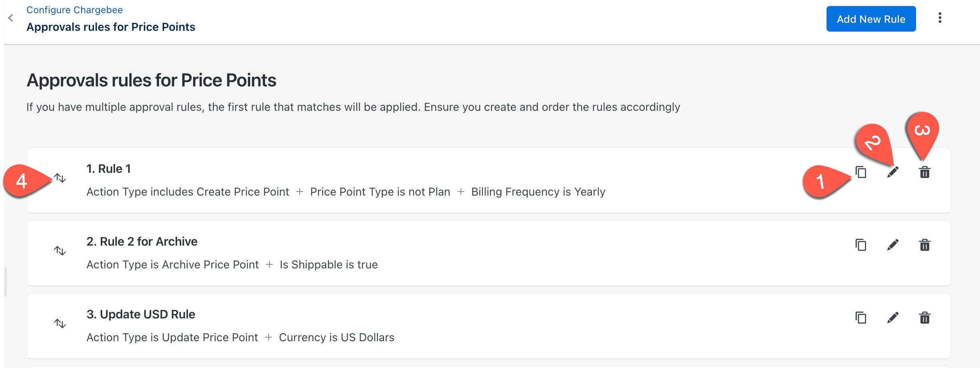This screenshot has height=368, width=980.
Task: Clone Rule 2 for Archive
Action: 861,245
